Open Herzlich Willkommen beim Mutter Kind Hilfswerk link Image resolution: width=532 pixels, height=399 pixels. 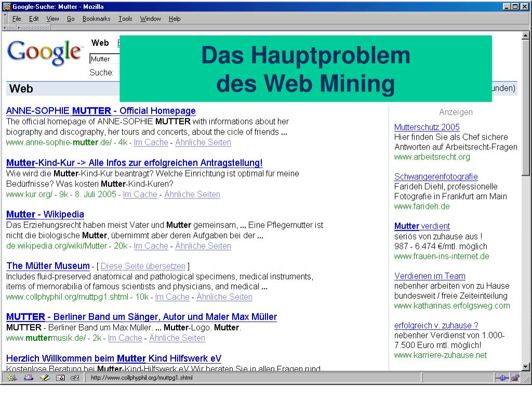(114, 358)
